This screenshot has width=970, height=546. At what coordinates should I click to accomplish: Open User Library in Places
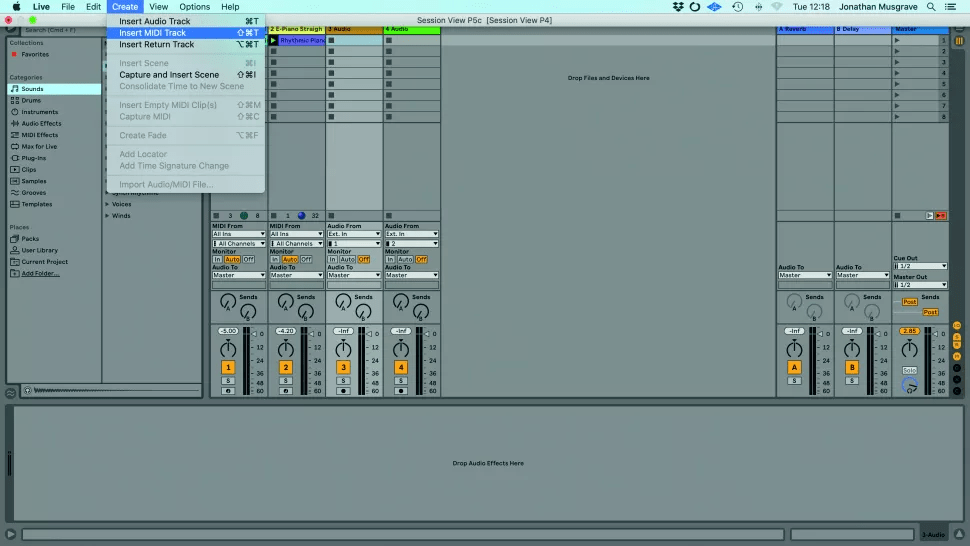click(39, 250)
